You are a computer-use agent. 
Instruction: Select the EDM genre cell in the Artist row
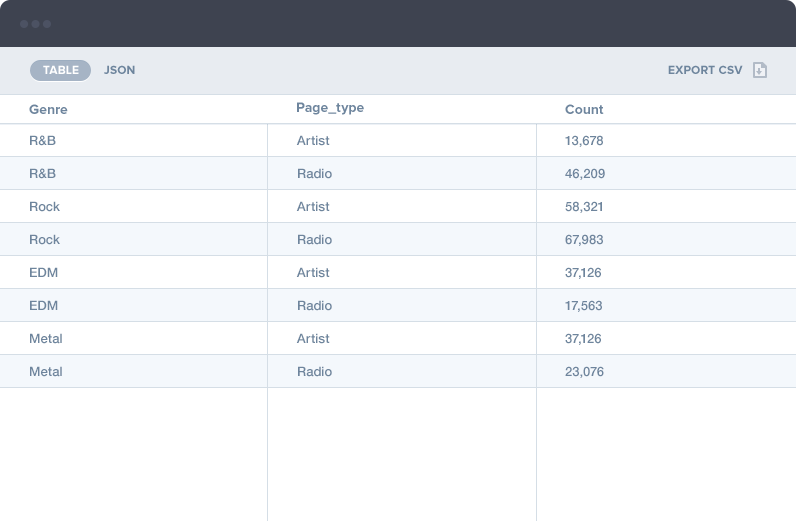tap(43, 273)
